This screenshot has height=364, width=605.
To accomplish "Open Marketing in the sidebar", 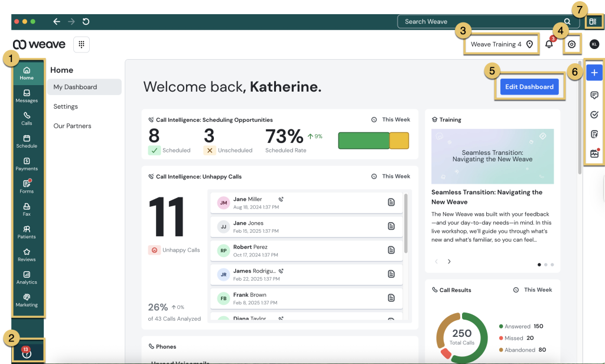I will (x=27, y=300).
